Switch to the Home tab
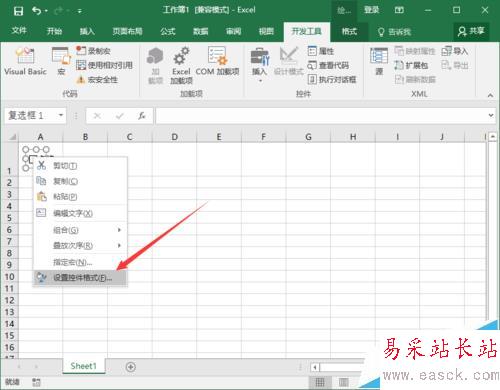Viewport: 500px width, 390px height. pyautogui.click(x=54, y=31)
